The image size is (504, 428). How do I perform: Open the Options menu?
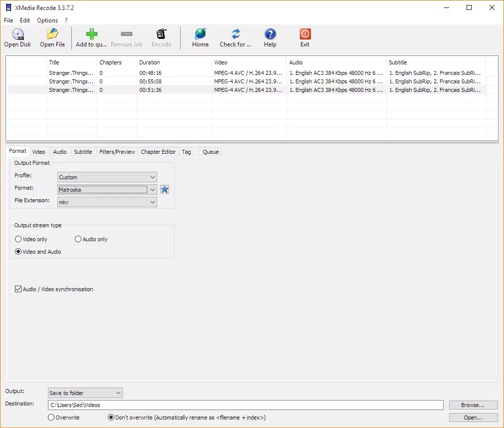tap(47, 20)
